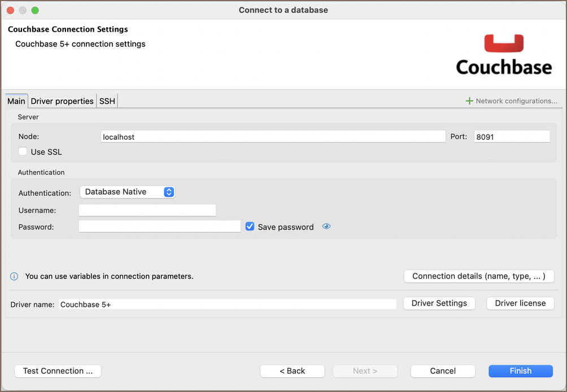Focus the Node hostname field
Viewport: 567px width, 392px height.
point(273,137)
